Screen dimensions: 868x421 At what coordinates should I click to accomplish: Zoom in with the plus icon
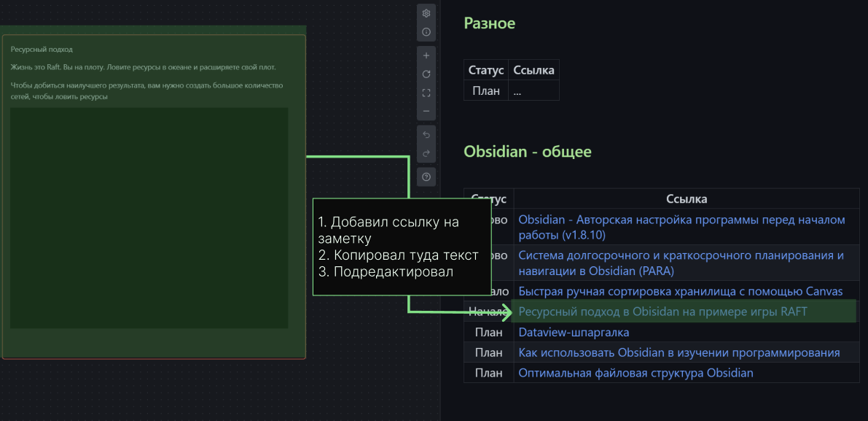[x=426, y=55]
